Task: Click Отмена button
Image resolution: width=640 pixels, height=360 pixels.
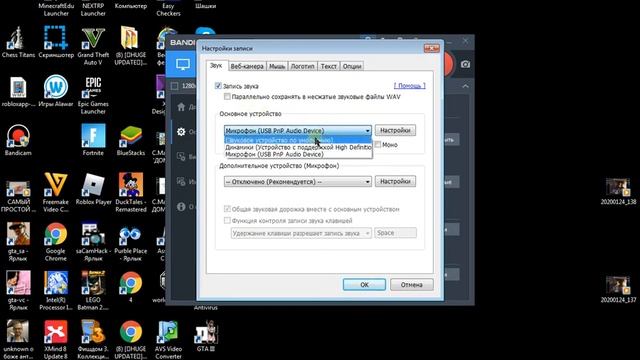Action: [x=411, y=284]
